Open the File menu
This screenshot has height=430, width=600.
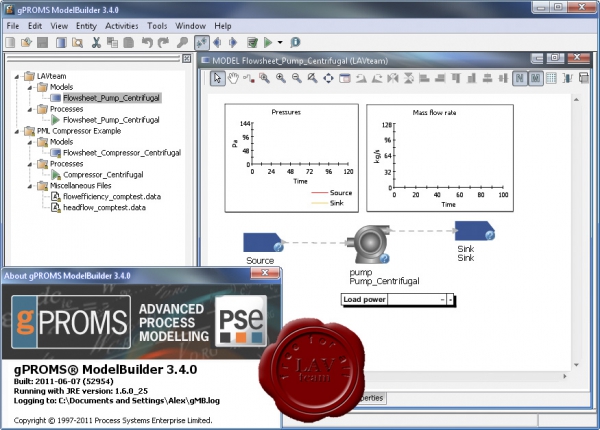point(13,26)
